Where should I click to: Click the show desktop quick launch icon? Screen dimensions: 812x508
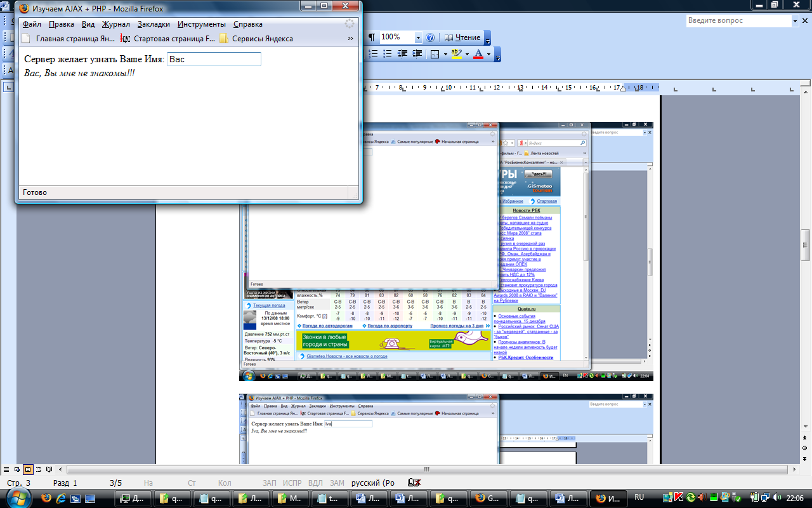tap(89, 498)
